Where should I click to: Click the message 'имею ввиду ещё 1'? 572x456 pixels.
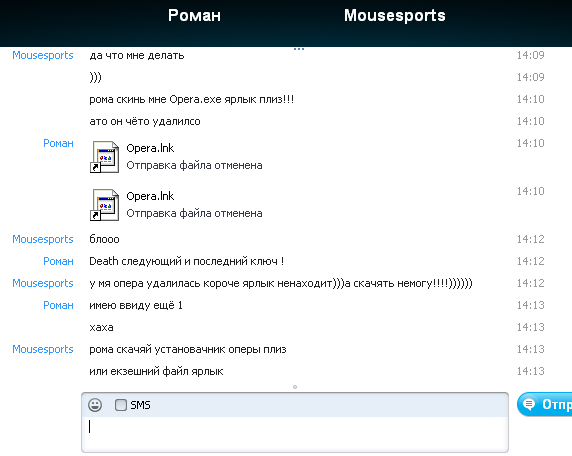click(x=136, y=305)
